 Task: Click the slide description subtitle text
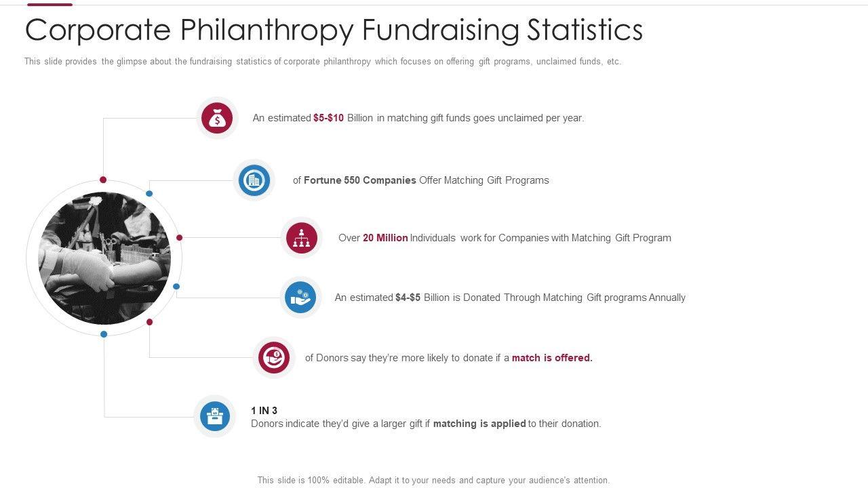tap(322, 62)
